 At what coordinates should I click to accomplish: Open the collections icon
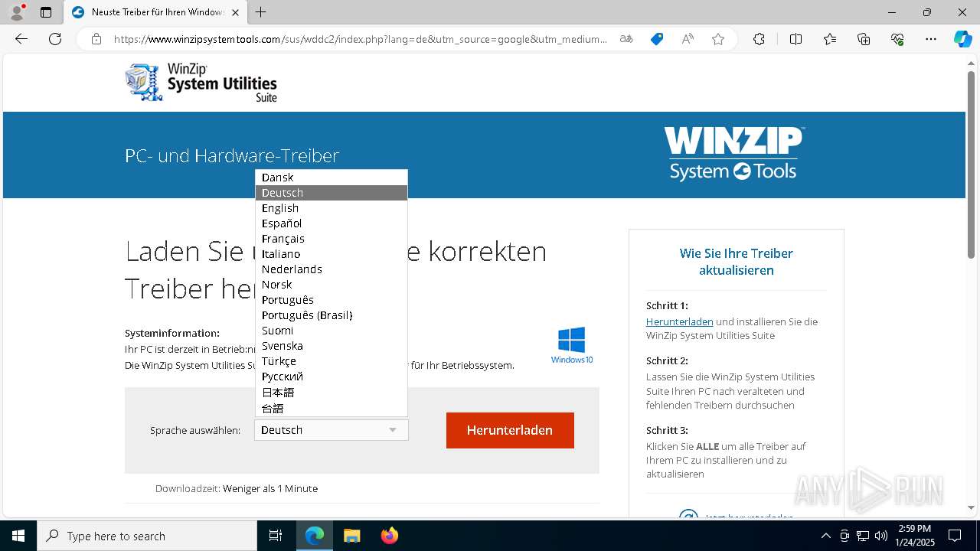click(x=864, y=39)
